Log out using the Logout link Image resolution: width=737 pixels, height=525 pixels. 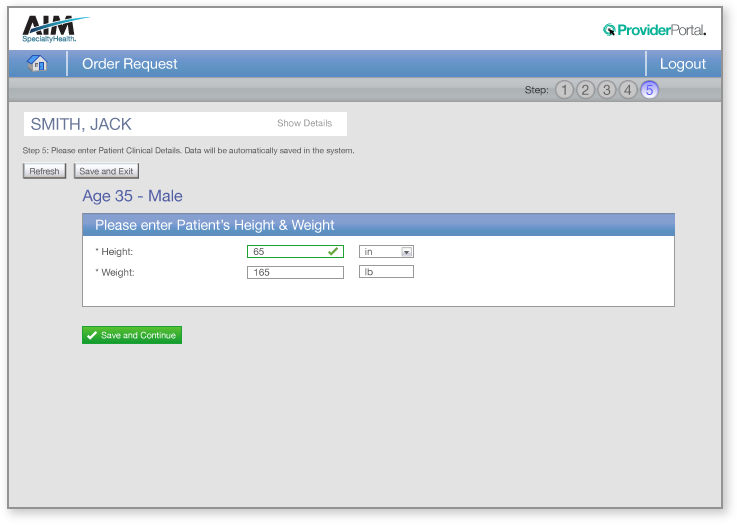tap(683, 64)
